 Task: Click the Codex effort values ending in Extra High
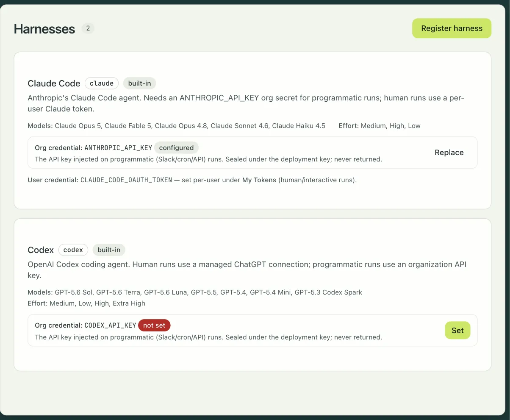tap(97, 303)
